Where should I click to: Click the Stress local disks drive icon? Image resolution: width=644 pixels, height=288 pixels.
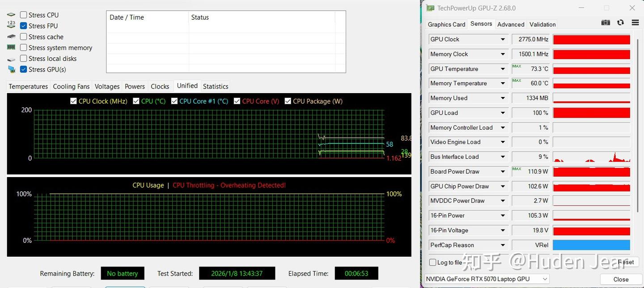[11, 59]
